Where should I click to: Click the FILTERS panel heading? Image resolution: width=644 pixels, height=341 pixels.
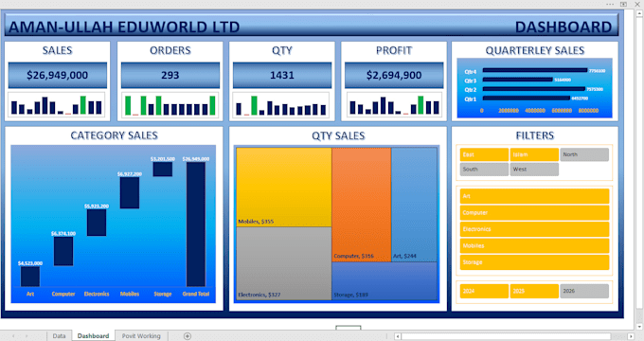click(535, 135)
